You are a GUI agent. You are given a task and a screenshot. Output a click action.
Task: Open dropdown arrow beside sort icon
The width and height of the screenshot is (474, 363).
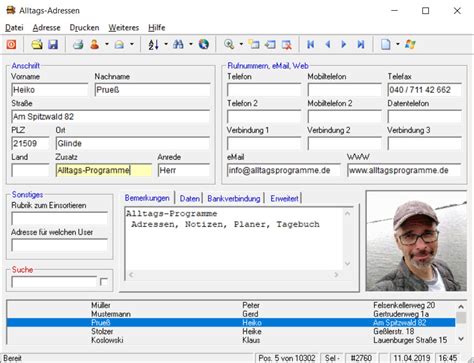[166, 44]
